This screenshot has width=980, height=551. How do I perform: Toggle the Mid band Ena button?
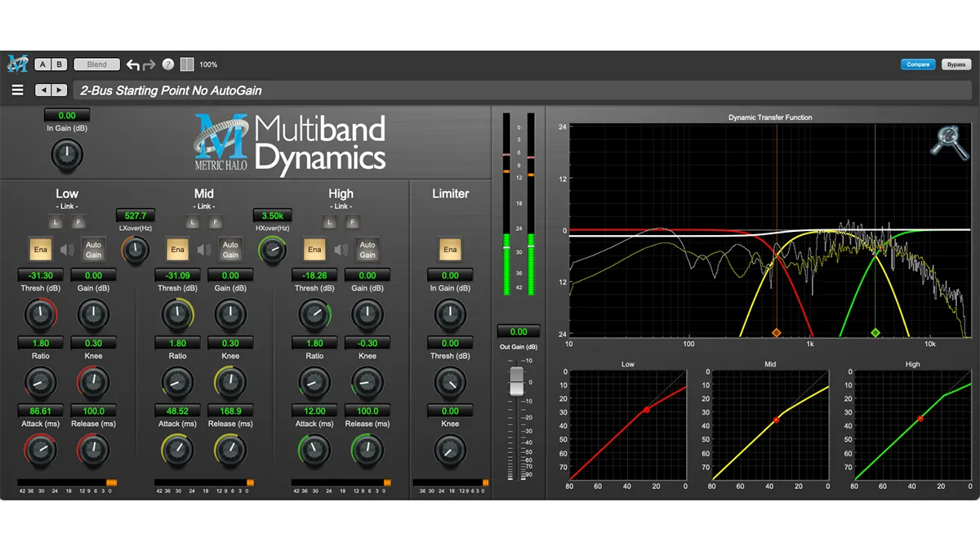[x=177, y=250]
